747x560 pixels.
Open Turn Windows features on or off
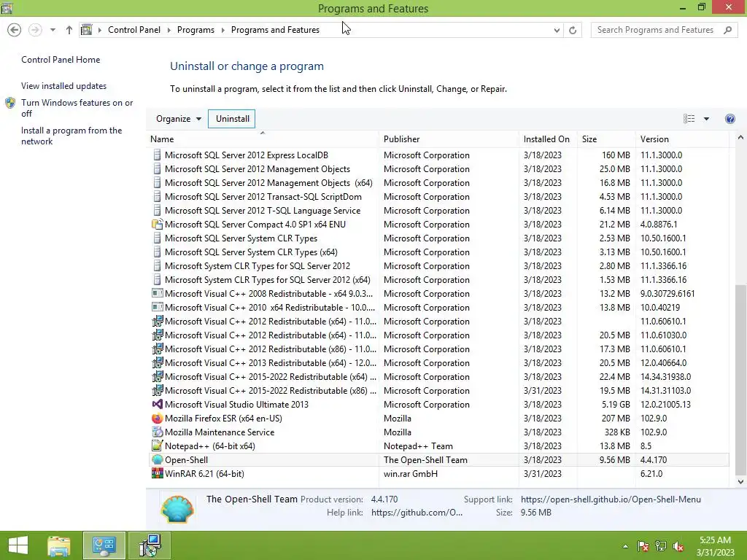(77, 108)
